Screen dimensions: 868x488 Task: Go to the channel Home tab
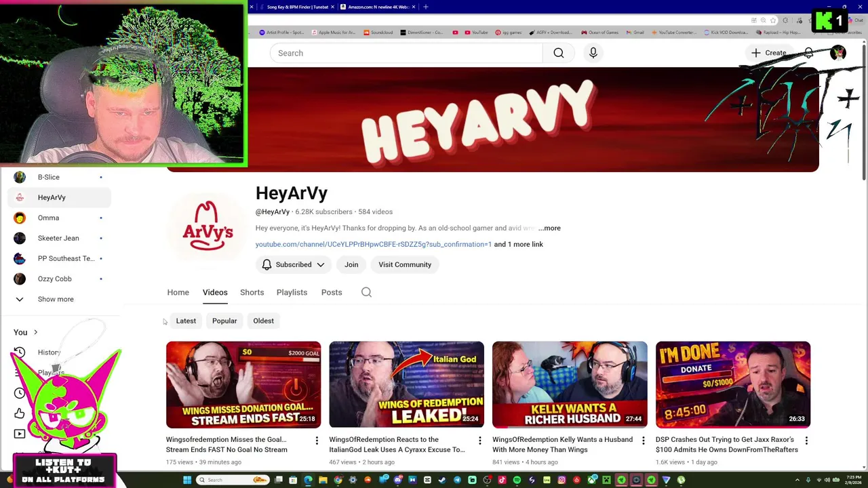coord(178,292)
